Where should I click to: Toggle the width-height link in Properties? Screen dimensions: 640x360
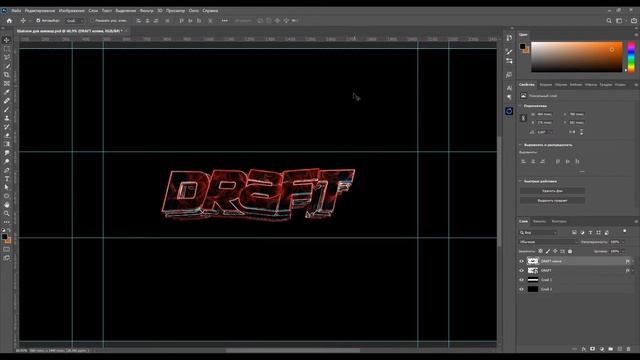523,118
